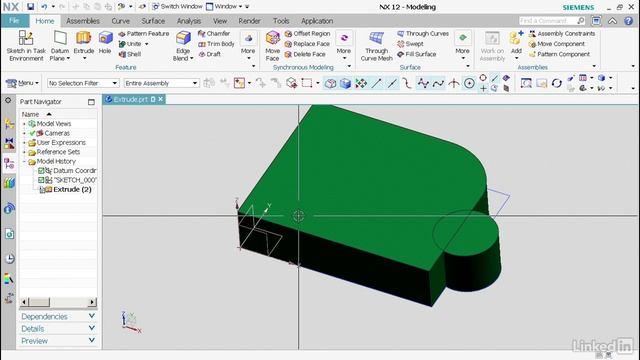Open the File menu tab
This screenshot has height=360, width=640.
coord(14,21)
